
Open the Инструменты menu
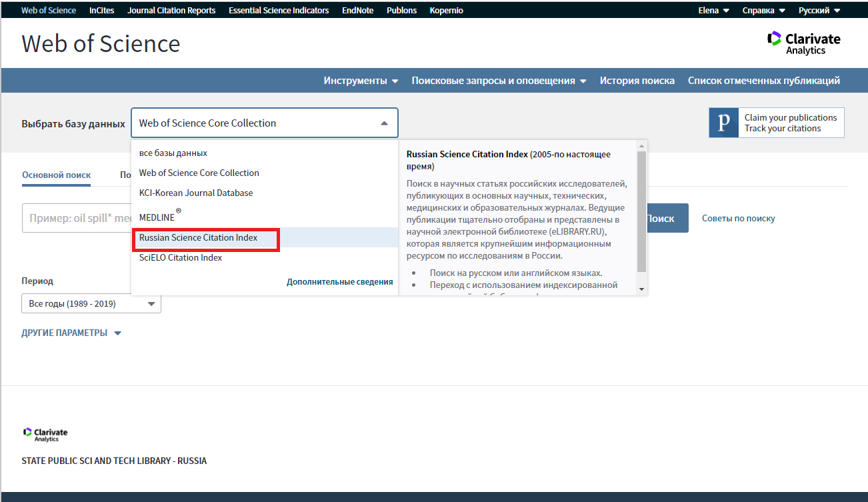click(x=361, y=81)
